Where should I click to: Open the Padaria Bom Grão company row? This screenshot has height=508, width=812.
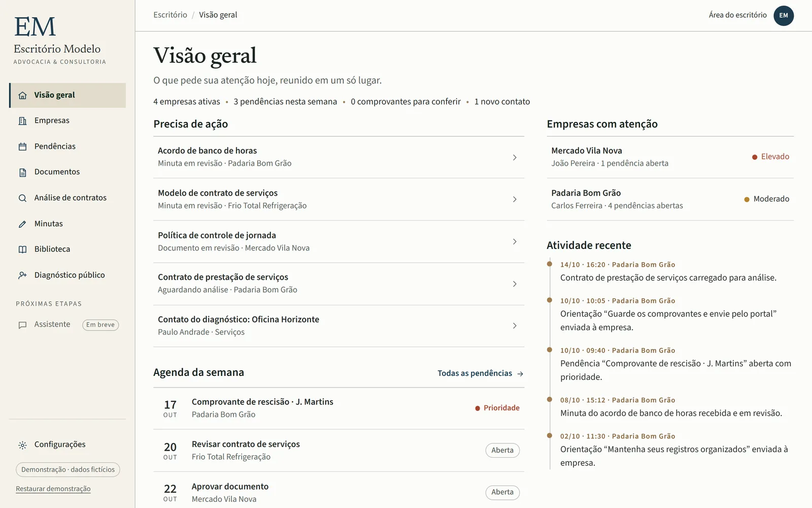[x=670, y=199]
